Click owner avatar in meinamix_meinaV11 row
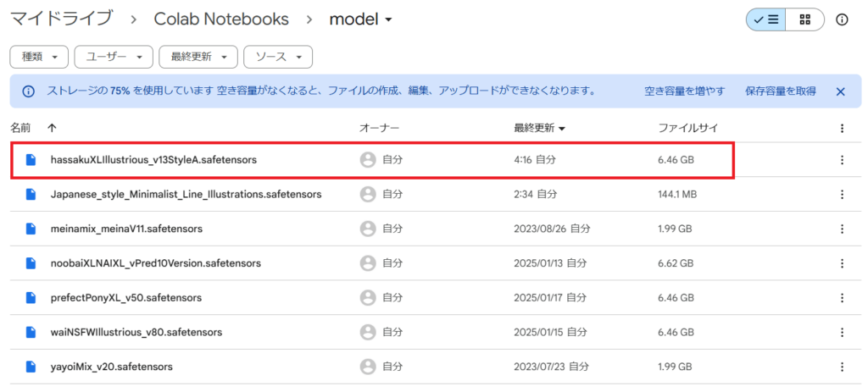868x392 pixels. pos(368,229)
